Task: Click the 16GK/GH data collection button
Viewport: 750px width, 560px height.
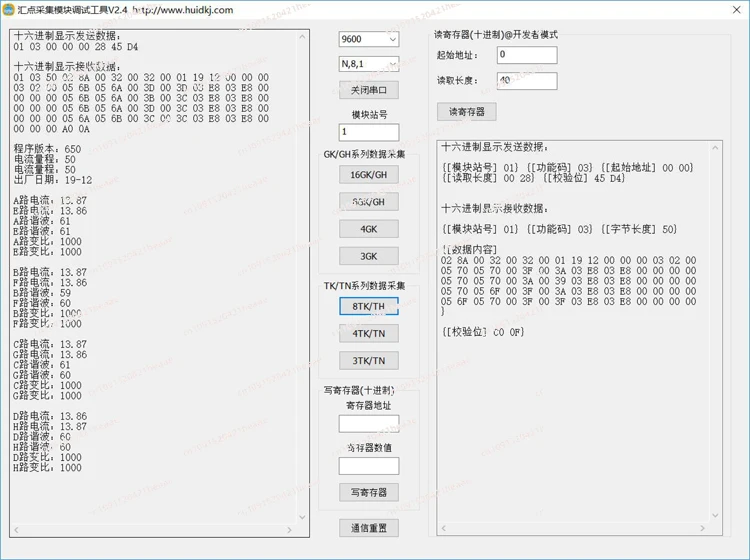Action: 369,175
